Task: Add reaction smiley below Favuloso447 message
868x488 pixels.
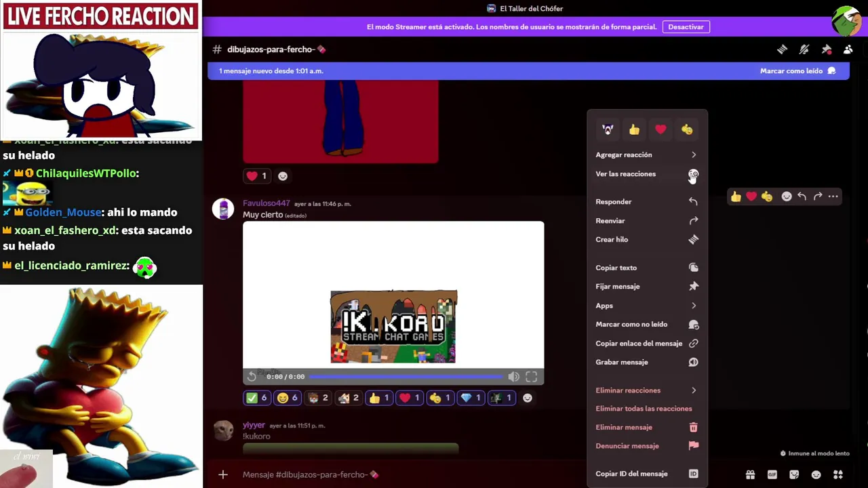Action: [x=528, y=398]
